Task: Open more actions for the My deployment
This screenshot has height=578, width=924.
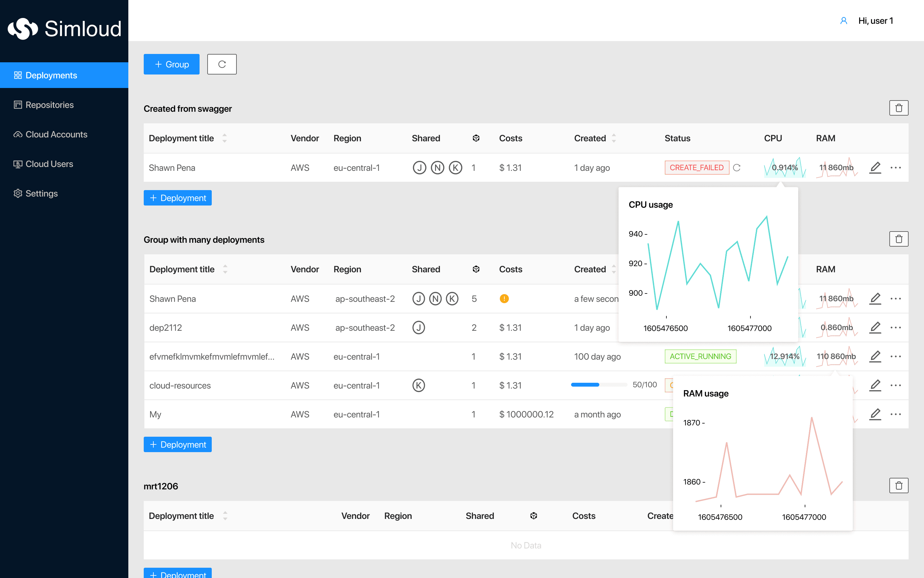Action: [896, 414]
